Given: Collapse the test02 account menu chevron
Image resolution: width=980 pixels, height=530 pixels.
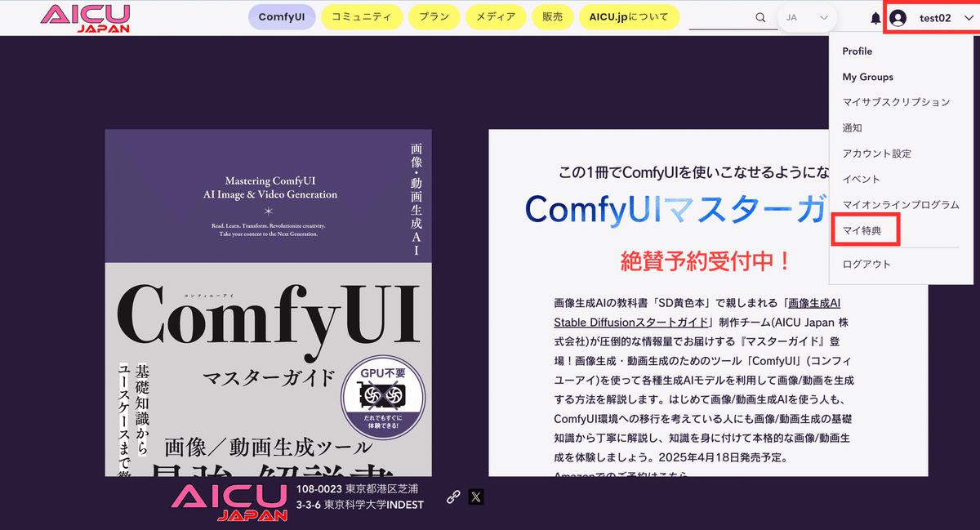Looking at the screenshot, I should tap(968, 18).
